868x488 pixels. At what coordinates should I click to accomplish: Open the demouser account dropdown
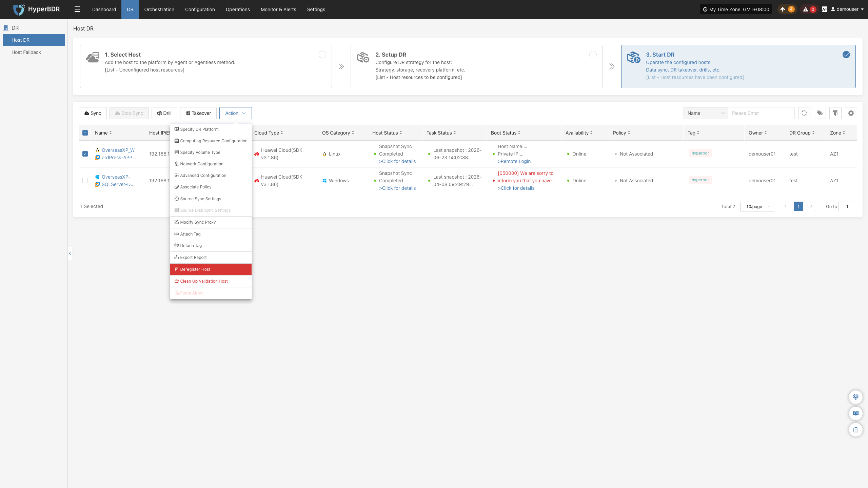click(x=847, y=9)
